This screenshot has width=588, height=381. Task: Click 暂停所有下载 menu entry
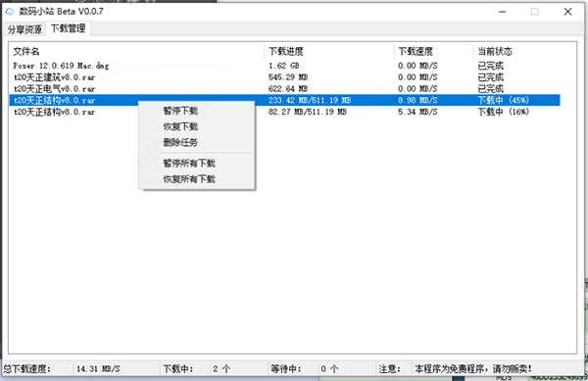point(189,164)
